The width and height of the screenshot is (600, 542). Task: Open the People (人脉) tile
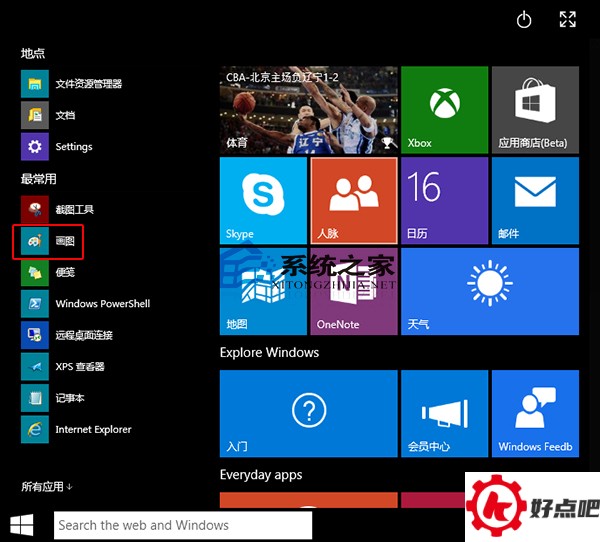coord(354,201)
